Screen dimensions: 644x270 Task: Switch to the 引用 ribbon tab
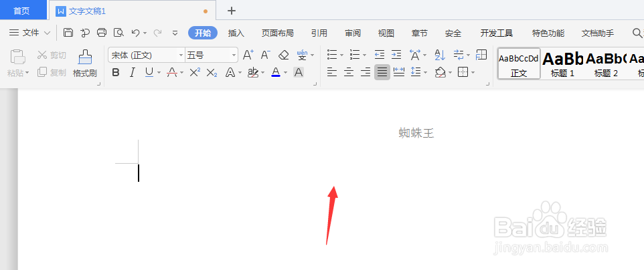pyautogui.click(x=319, y=33)
